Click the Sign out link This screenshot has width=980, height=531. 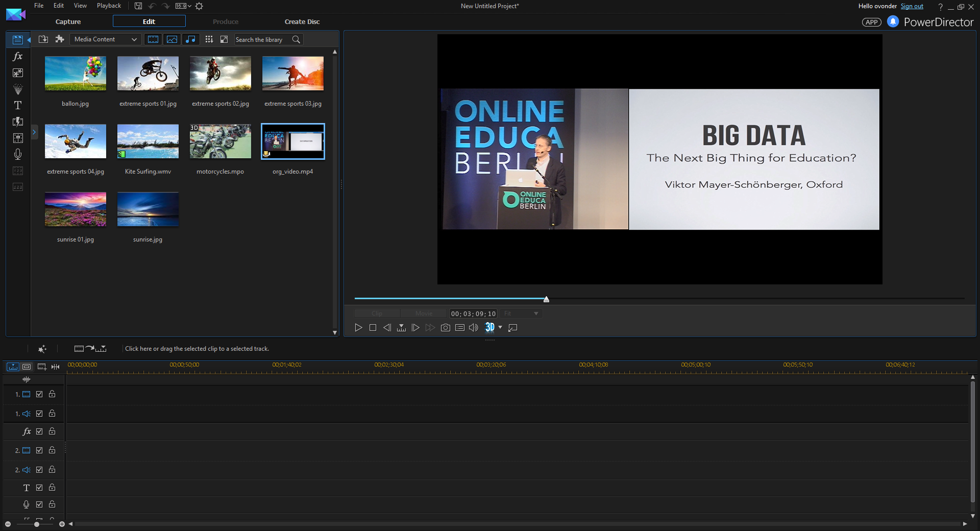click(912, 6)
